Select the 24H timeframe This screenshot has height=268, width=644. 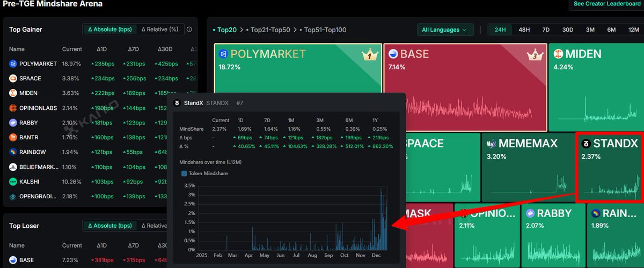[x=500, y=29]
